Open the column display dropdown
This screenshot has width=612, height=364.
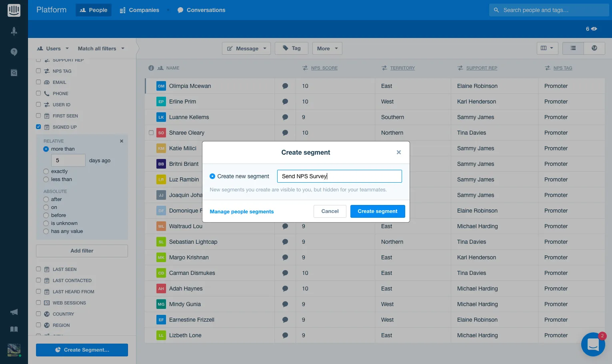(547, 48)
